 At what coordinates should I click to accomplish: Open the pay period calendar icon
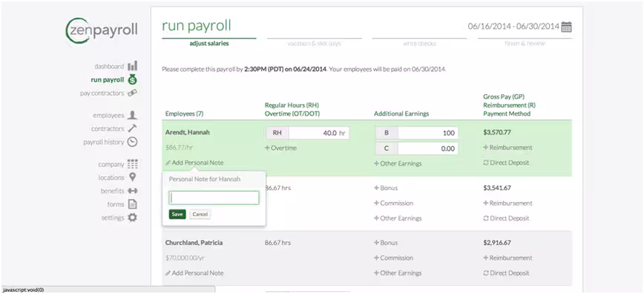[567, 27]
